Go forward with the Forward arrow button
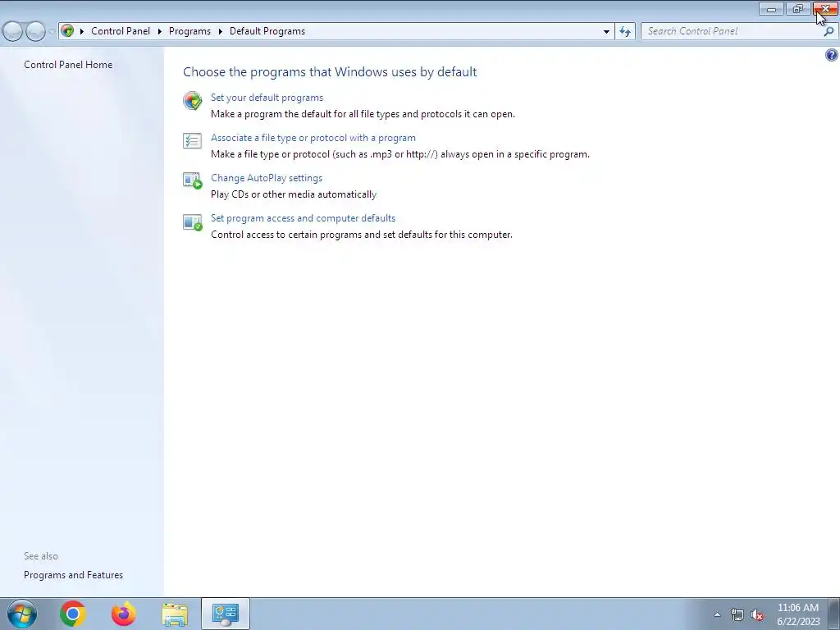 coord(35,31)
